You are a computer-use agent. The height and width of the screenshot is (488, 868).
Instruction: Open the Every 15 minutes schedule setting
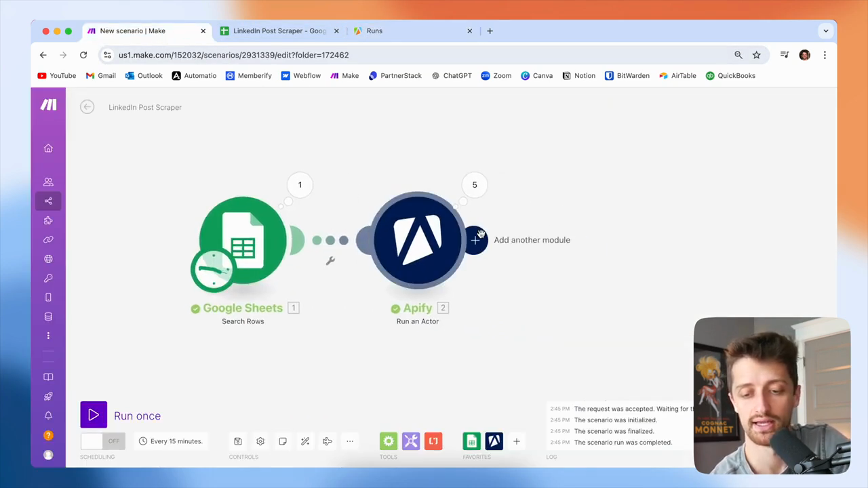pyautogui.click(x=170, y=441)
